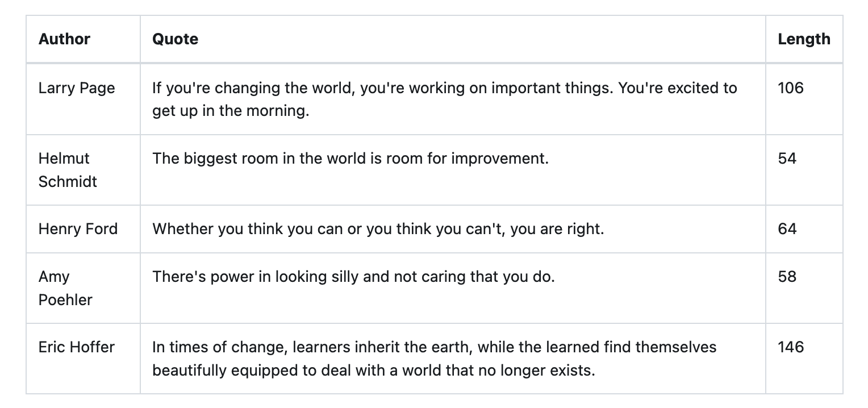Screen dimensions: 868x408
Task: Select the length value 146
Action: click(x=791, y=347)
